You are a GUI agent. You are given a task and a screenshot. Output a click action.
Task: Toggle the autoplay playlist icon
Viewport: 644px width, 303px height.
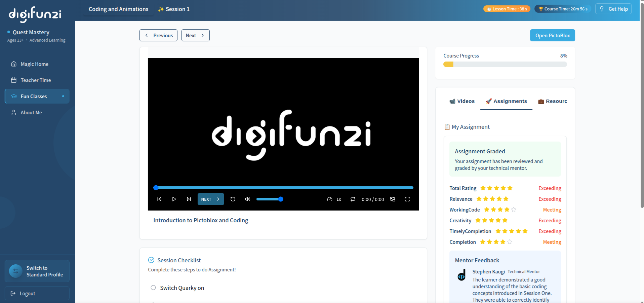[x=393, y=199]
